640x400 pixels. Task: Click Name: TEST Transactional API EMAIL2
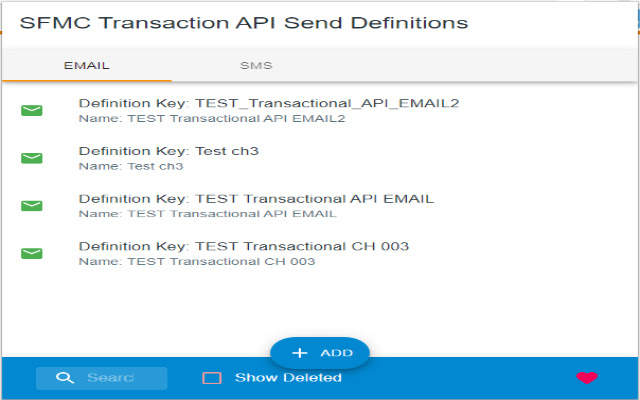point(212,119)
